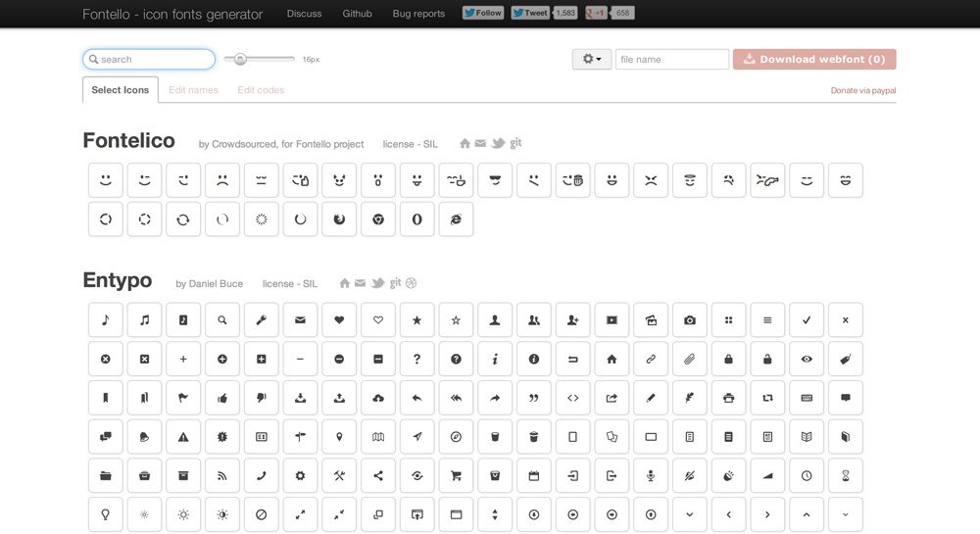Open the Bug reports menu link

tap(418, 13)
